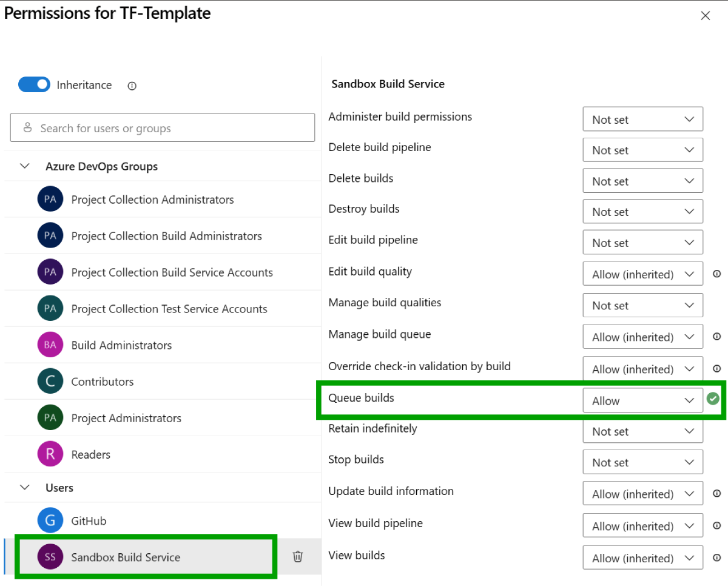Click info icon beside Manage build queue
The width and height of the screenshot is (728, 586).
(x=716, y=336)
